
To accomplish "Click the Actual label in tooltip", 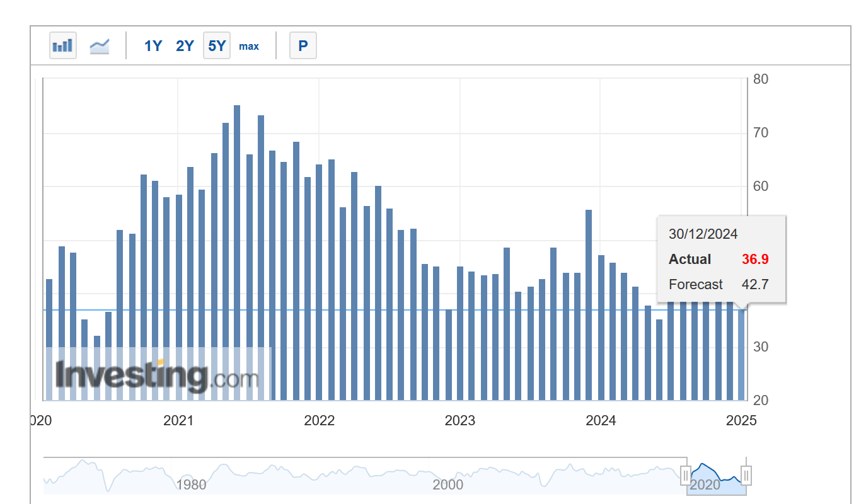I will coord(690,260).
